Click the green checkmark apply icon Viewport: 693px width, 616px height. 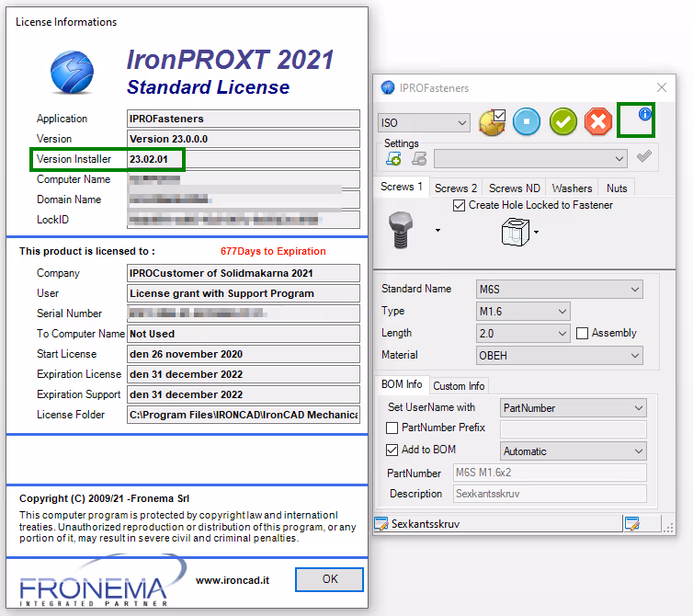[x=562, y=121]
